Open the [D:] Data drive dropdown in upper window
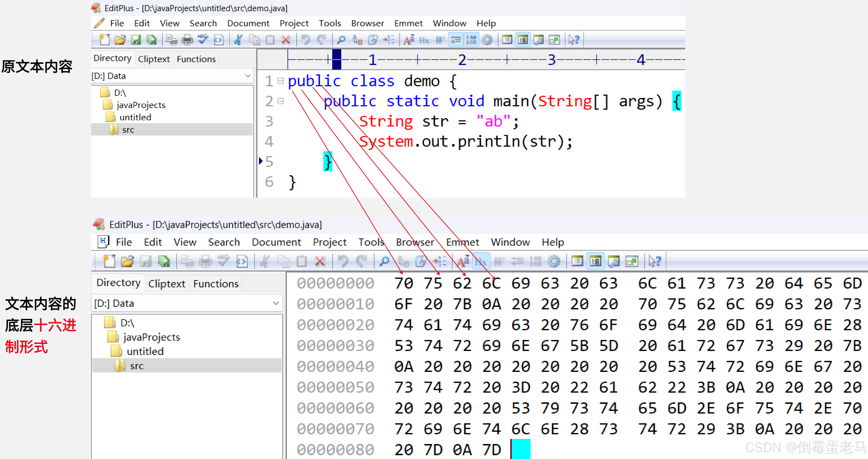This screenshot has width=868, height=459. [x=248, y=76]
